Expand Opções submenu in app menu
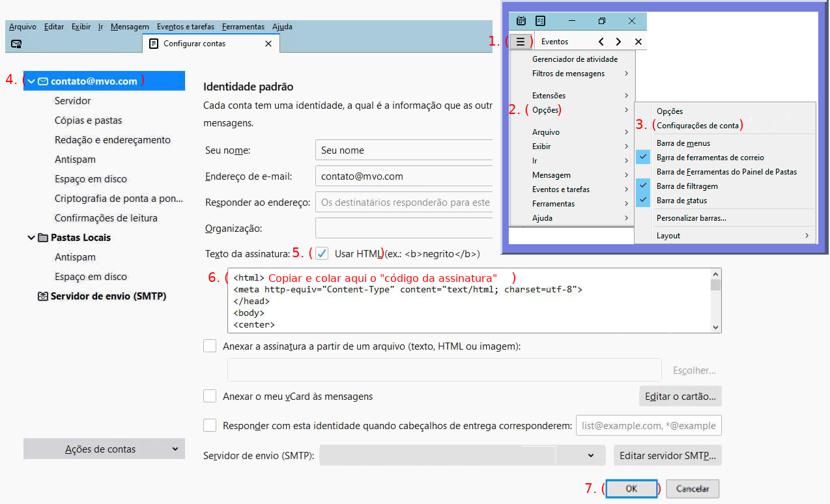This screenshot has width=830, height=504. pos(572,110)
